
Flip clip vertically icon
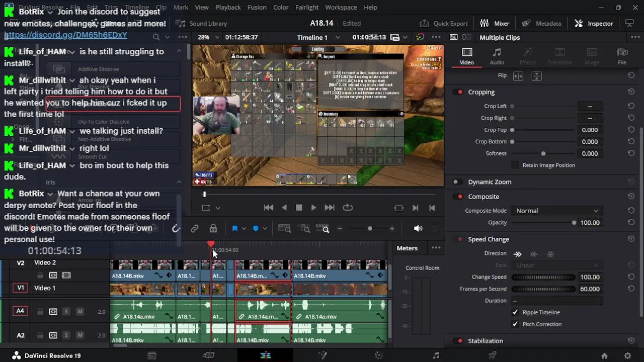click(x=536, y=76)
